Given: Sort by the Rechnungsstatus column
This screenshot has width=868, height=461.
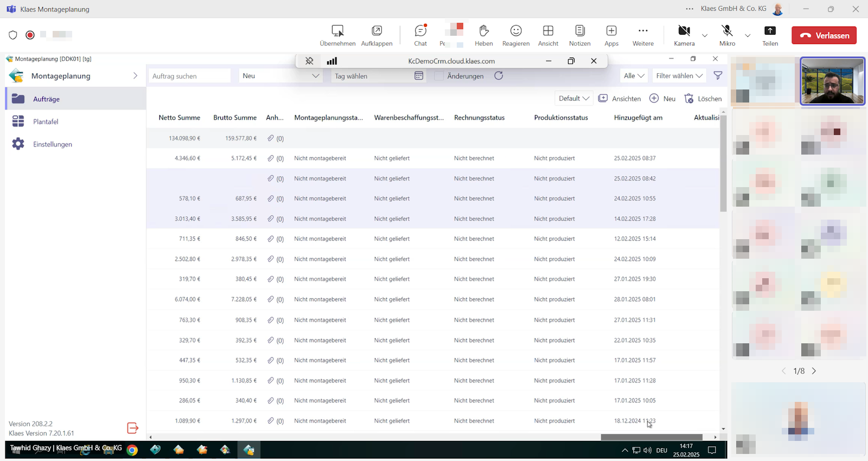Looking at the screenshot, I should coord(479,117).
